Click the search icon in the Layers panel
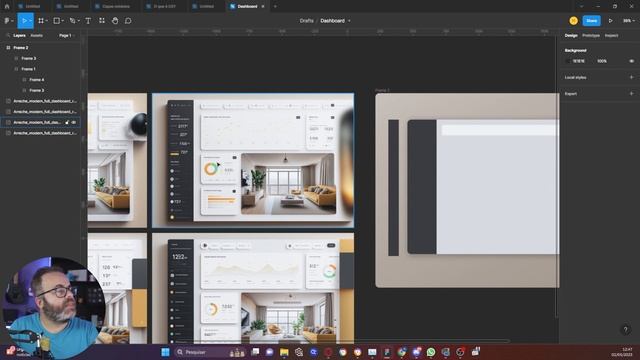The width and height of the screenshot is (640, 360). click(x=8, y=36)
